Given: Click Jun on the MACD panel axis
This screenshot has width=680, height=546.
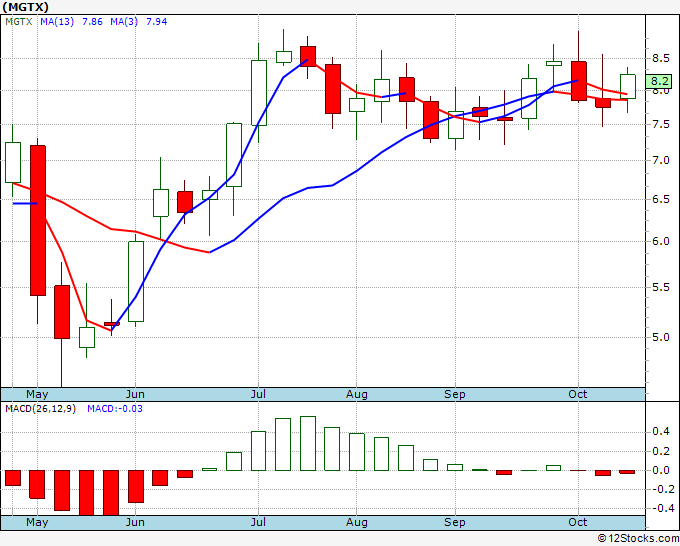Looking at the screenshot, I should (x=135, y=522).
